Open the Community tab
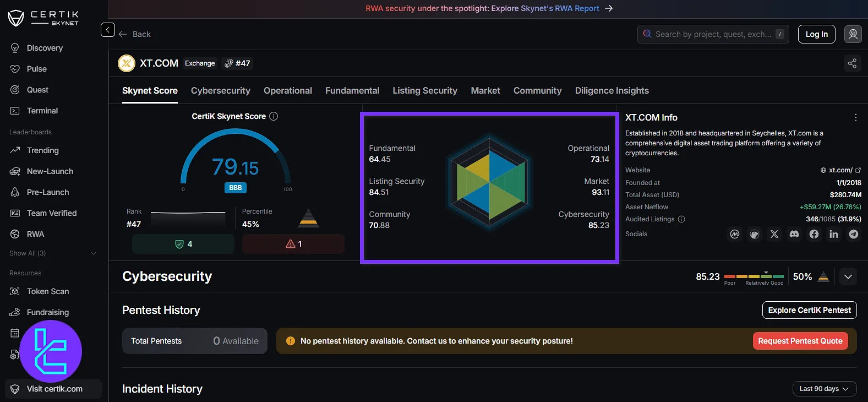This screenshot has height=402, width=868. (538, 91)
